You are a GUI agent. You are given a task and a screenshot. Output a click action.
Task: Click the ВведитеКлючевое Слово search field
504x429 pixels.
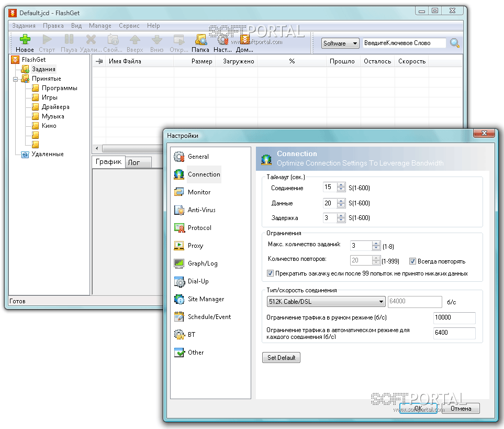[x=404, y=43]
